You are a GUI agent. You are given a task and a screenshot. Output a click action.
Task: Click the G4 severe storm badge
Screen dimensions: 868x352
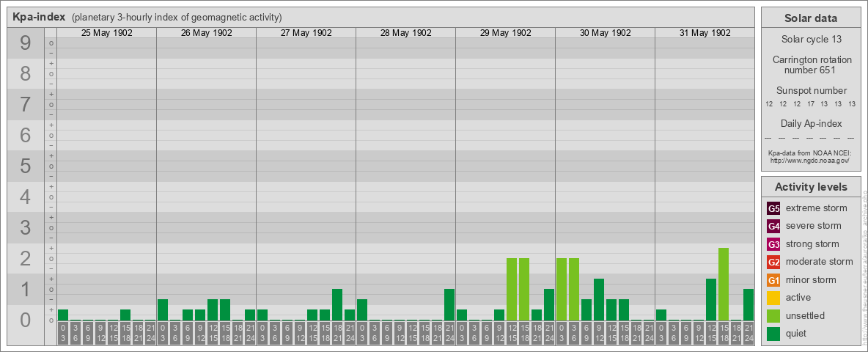coord(773,226)
